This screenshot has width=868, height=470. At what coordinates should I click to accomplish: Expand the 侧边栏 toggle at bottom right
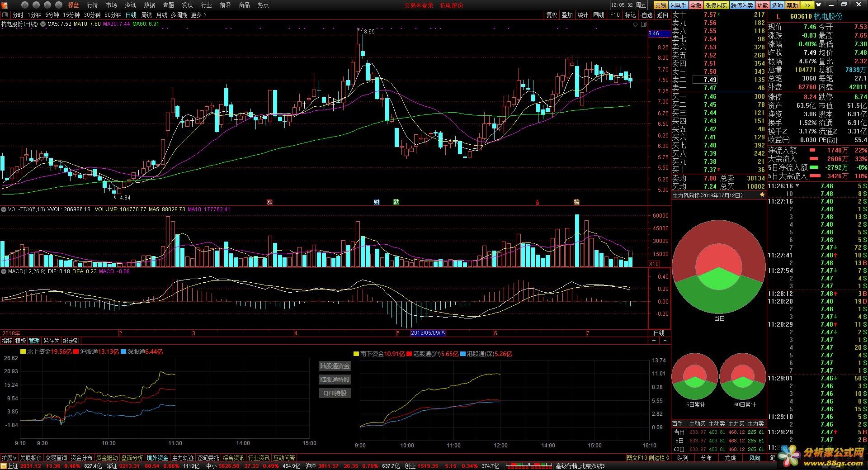point(659,458)
